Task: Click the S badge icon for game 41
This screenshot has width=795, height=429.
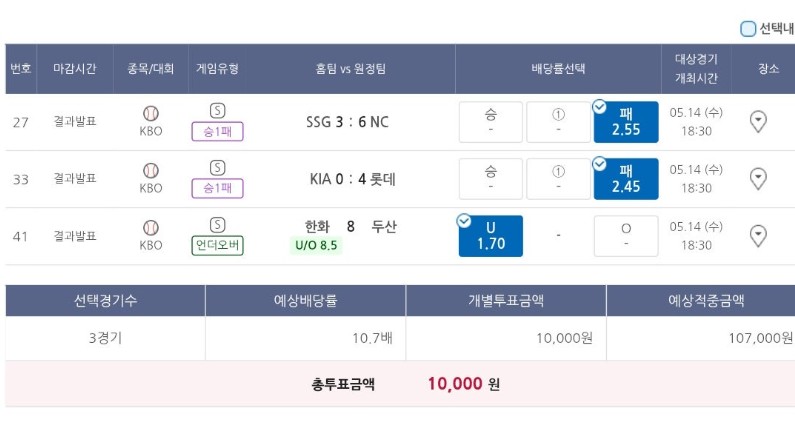Action: pyautogui.click(x=218, y=225)
